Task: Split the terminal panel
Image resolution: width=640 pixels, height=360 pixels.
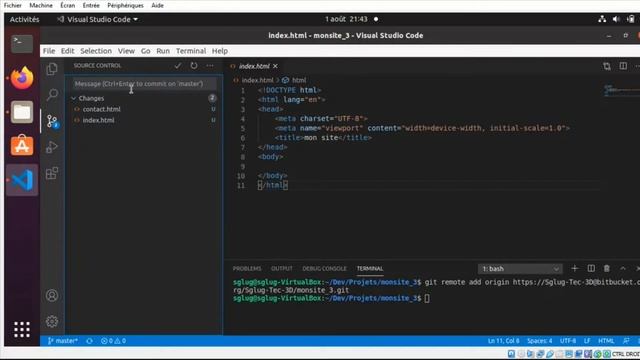Action: [x=591, y=269]
